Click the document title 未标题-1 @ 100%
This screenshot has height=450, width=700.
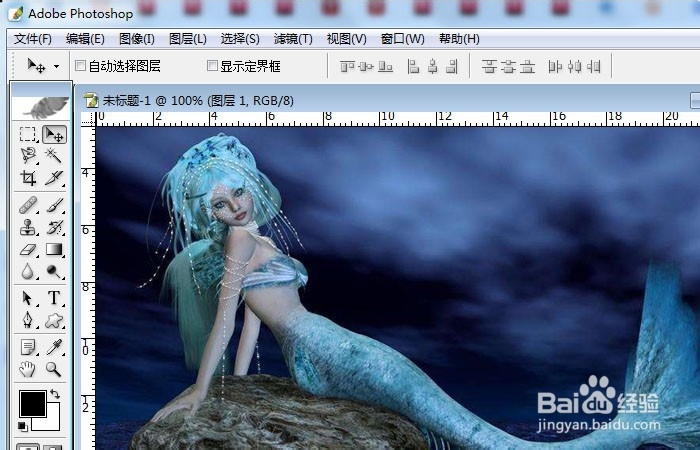pyautogui.click(x=153, y=100)
